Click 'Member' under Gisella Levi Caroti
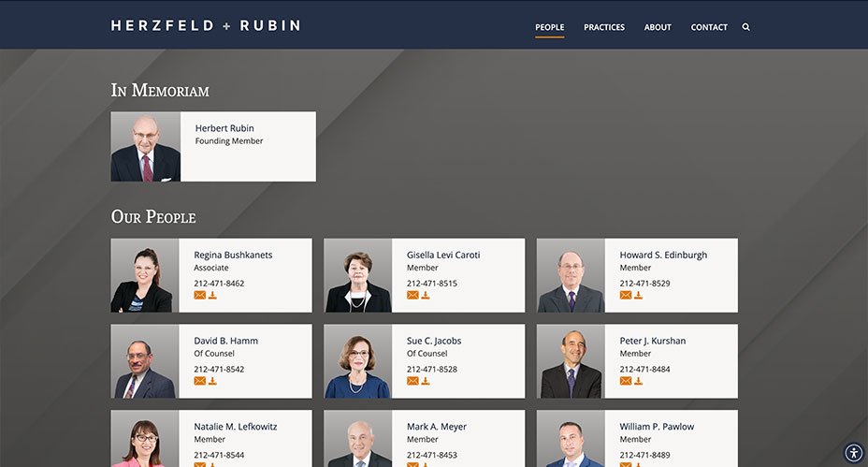The image size is (868, 467). [x=423, y=268]
